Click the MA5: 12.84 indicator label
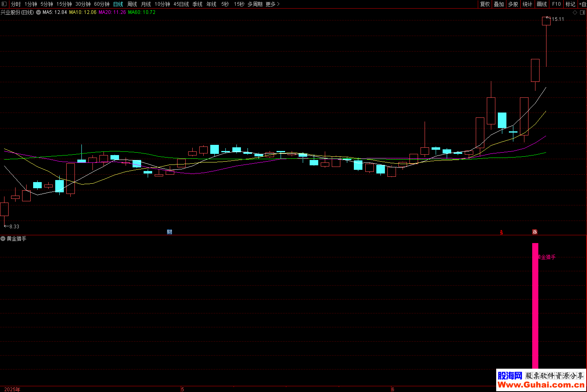This screenshot has height=392, width=587. pos(55,12)
